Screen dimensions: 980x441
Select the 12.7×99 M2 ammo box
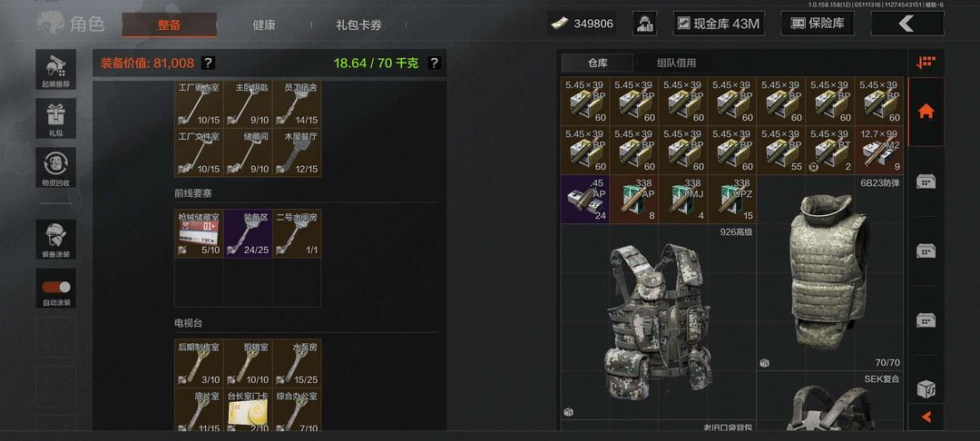pos(878,150)
